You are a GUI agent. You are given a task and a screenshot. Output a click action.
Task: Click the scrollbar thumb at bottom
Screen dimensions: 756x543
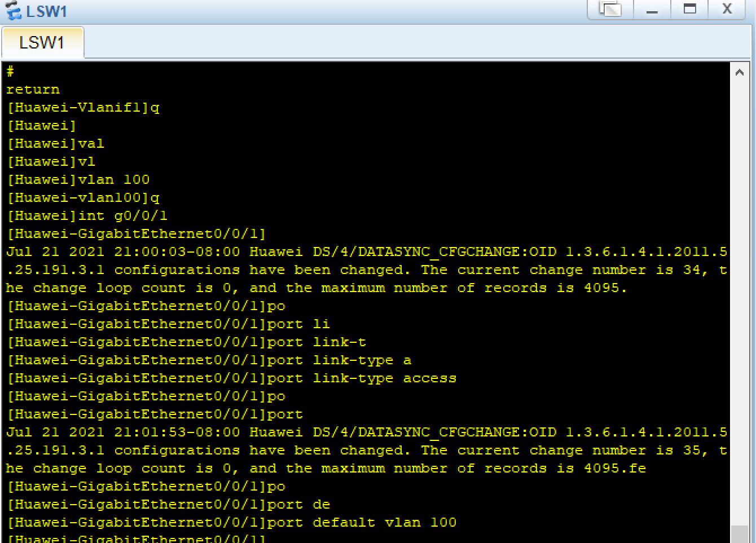[x=739, y=534]
